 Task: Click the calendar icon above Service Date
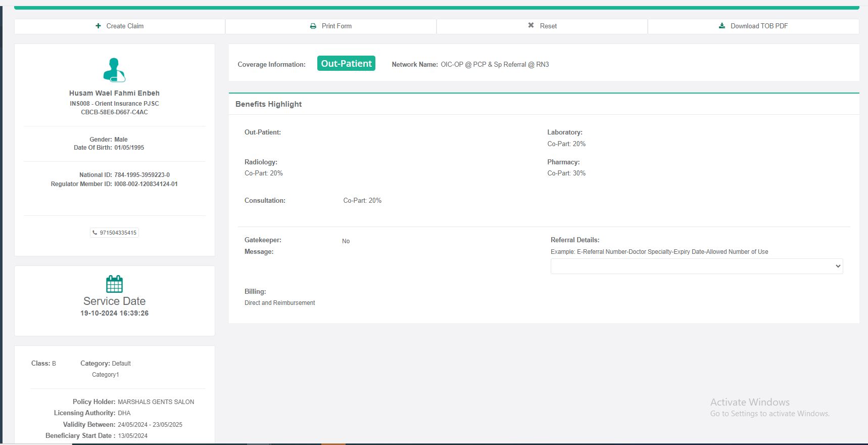pyautogui.click(x=114, y=284)
